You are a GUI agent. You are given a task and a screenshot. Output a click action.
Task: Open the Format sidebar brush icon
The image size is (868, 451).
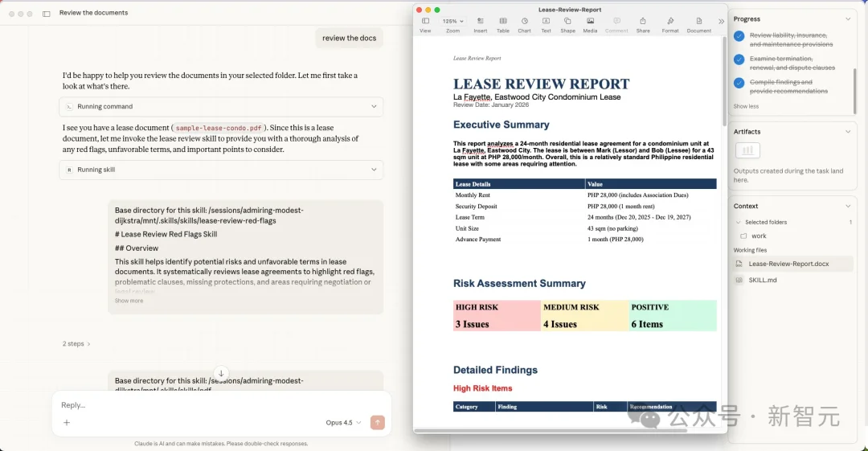(x=670, y=24)
